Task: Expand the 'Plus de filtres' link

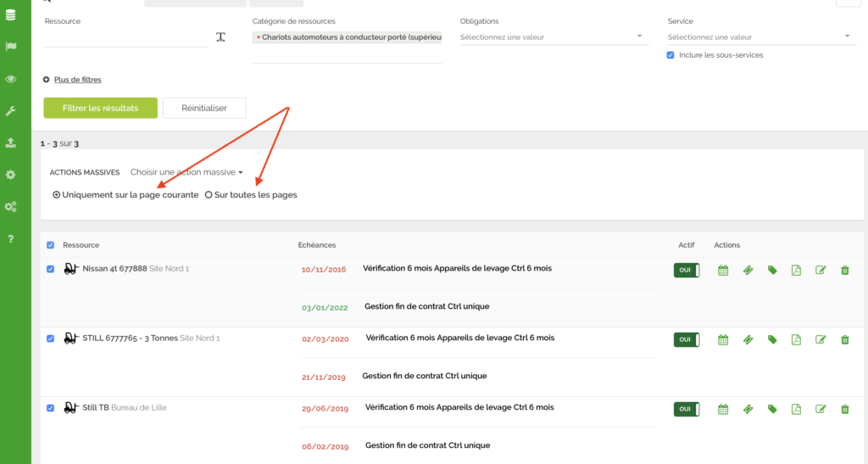Action: [77, 80]
